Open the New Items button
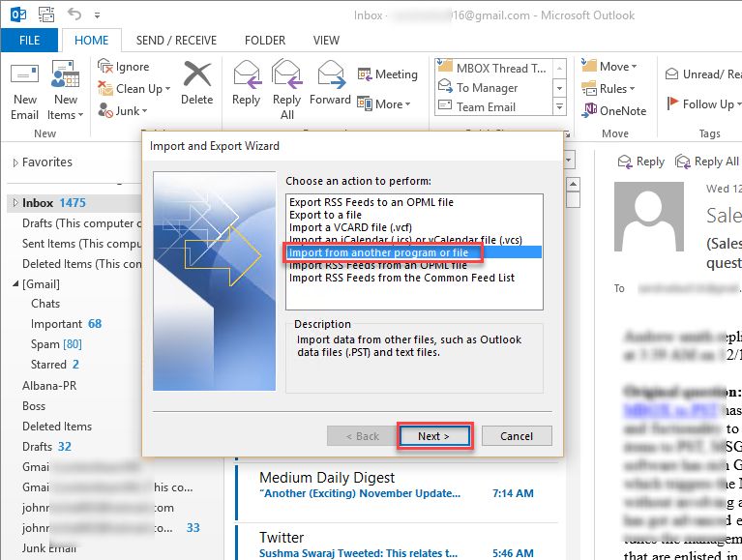The height and width of the screenshot is (560, 742). tap(66, 90)
